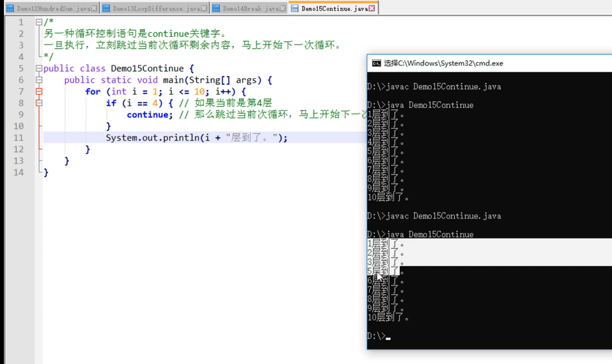This screenshot has width=612, height=364.
Task: Click save icon on Demo13LoopDifference.java tab
Action: click(x=106, y=9)
